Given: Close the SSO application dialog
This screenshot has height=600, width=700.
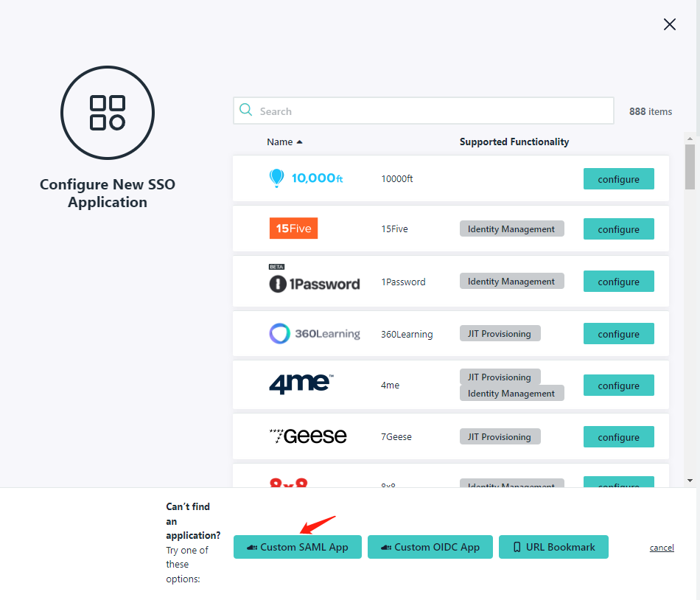Looking at the screenshot, I should point(669,24).
